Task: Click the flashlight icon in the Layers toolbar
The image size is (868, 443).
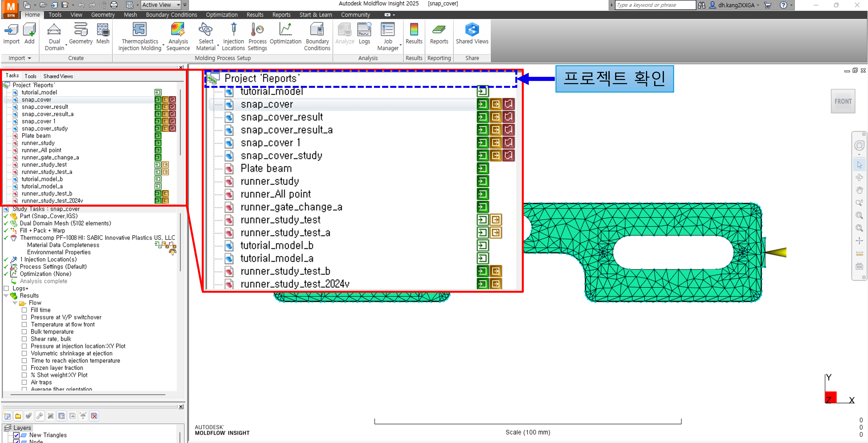Action: 40,416
